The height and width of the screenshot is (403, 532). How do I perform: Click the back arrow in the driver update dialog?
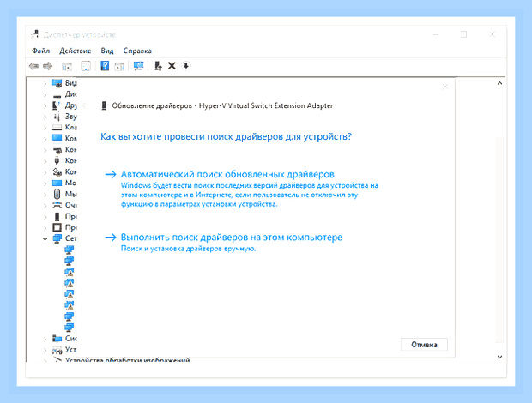(86, 105)
